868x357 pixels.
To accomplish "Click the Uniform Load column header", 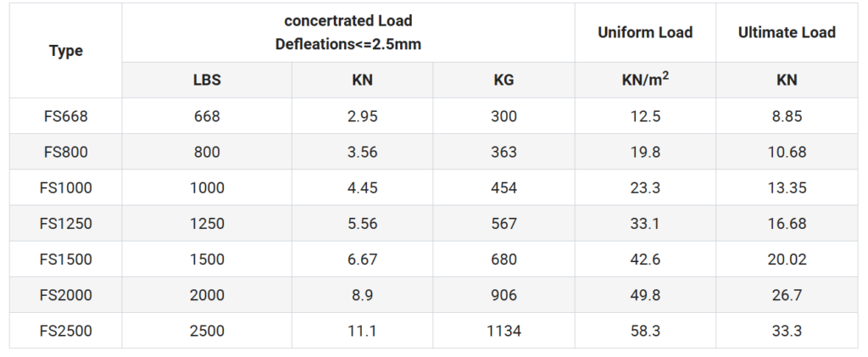I will 645,33.
